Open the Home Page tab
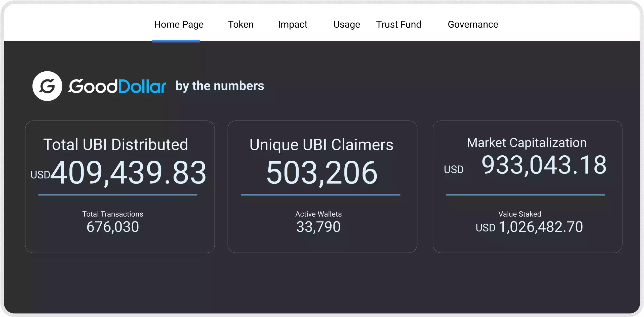The height and width of the screenshot is (317, 644). pyautogui.click(x=179, y=25)
